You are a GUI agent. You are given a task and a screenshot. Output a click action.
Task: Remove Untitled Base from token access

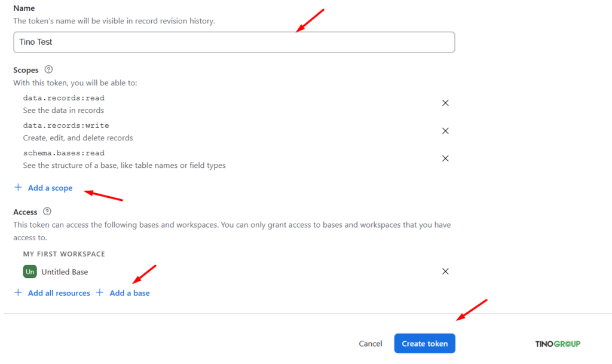pos(445,271)
